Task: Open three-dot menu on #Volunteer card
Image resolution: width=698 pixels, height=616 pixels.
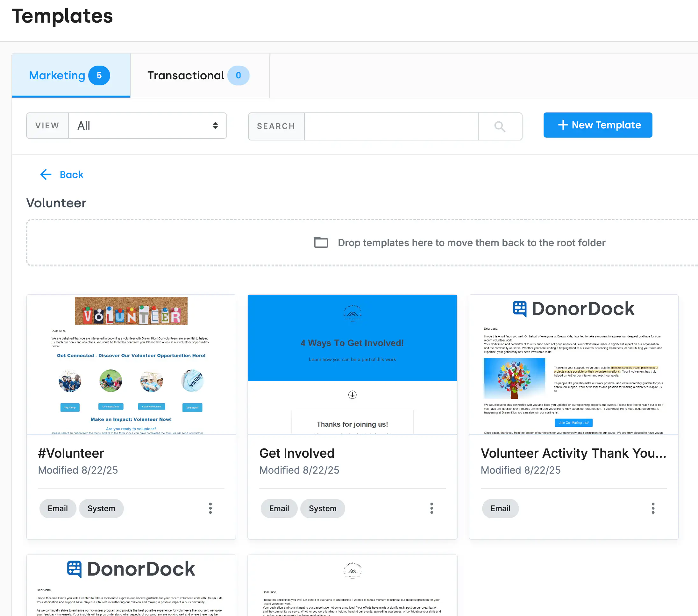Action: [210, 508]
